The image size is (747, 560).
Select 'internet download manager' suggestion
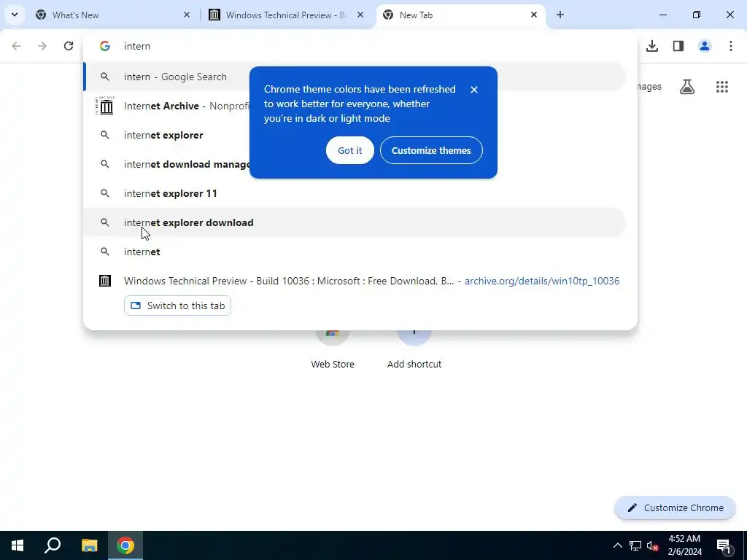(x=355, y=164)
